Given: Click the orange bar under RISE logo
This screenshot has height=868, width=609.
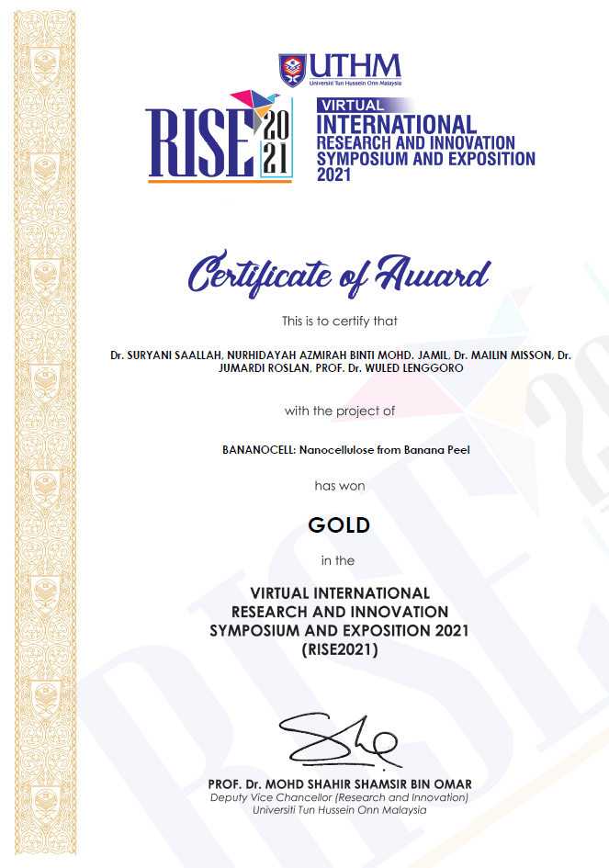Looking at the screenshot, I should coord(220,180).
